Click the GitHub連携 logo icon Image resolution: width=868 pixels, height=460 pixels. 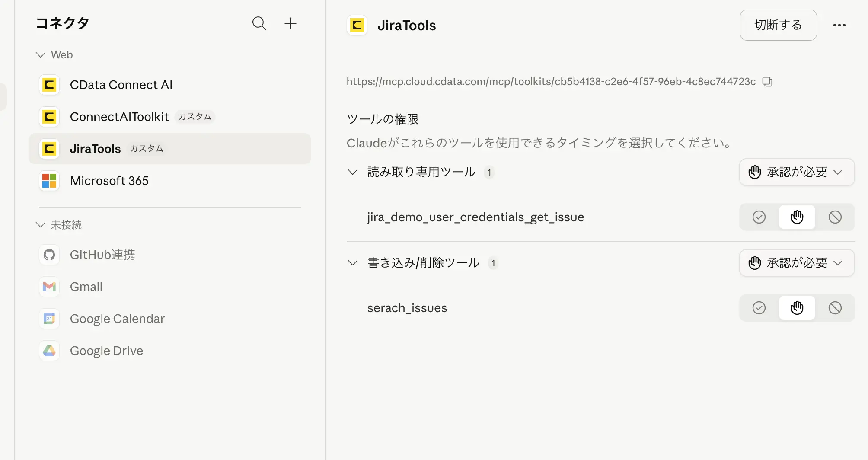49,255
